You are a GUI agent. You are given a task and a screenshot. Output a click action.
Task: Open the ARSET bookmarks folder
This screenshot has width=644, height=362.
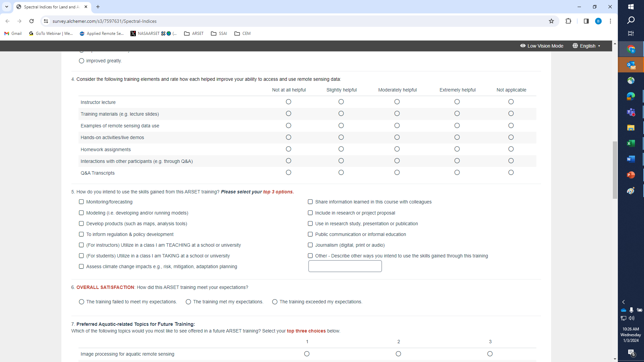(194, 34)
